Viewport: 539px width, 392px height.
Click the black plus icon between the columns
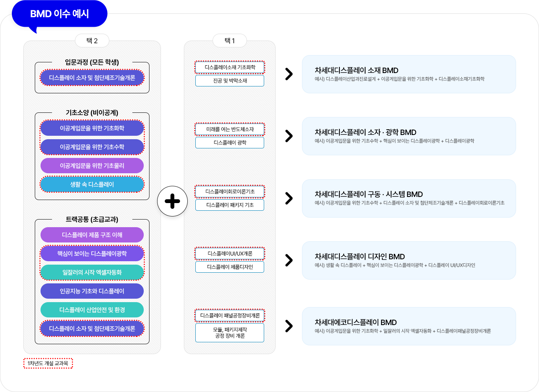[172, 201]
